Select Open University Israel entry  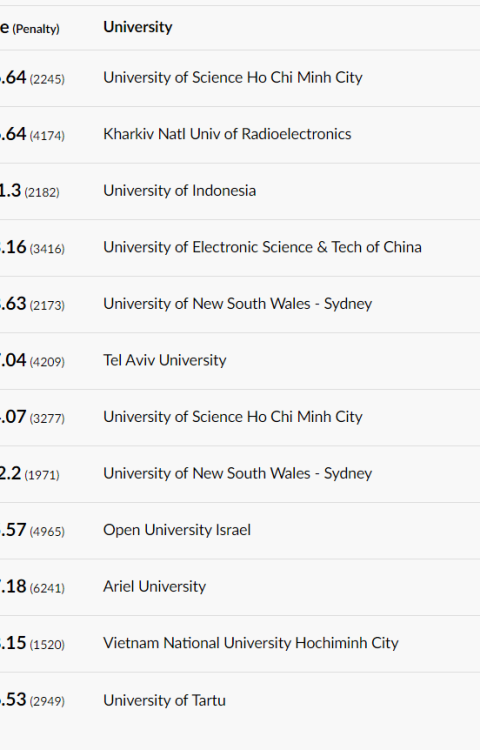point(177,530)
